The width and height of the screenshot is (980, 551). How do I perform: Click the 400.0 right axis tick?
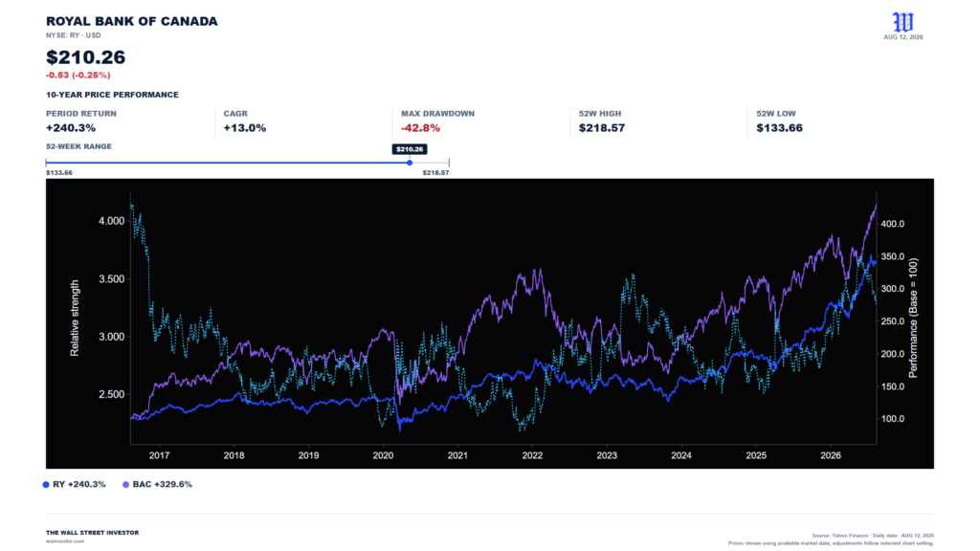pyautogui.click(x=893, y=224)
